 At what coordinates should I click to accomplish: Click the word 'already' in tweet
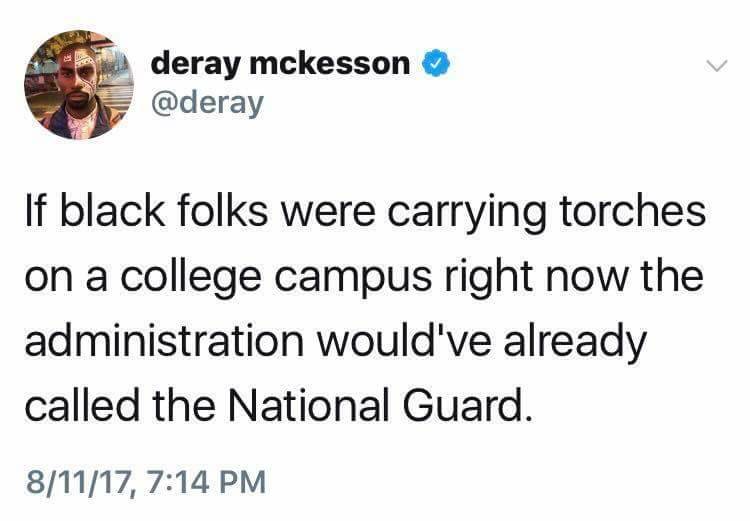575,342
